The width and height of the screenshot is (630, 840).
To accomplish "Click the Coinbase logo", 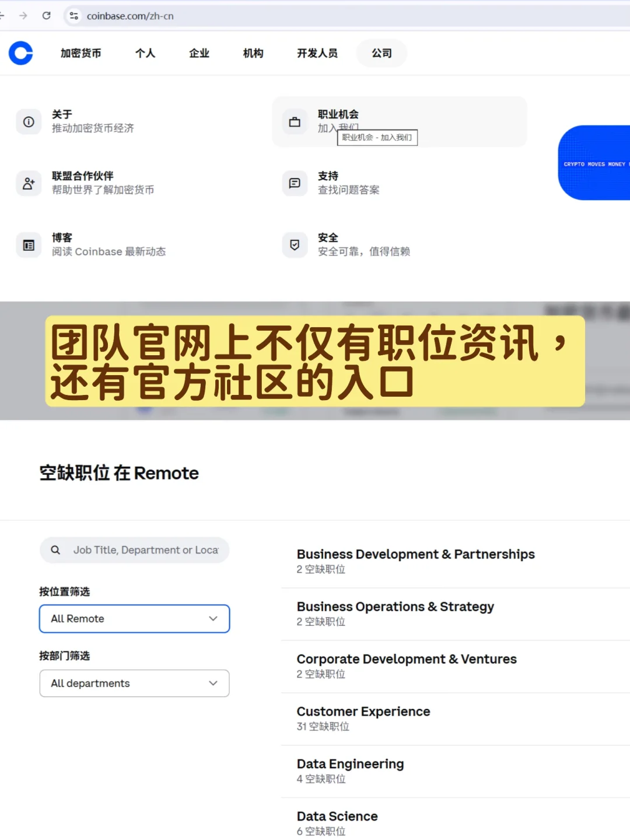I will coord(20,53).
